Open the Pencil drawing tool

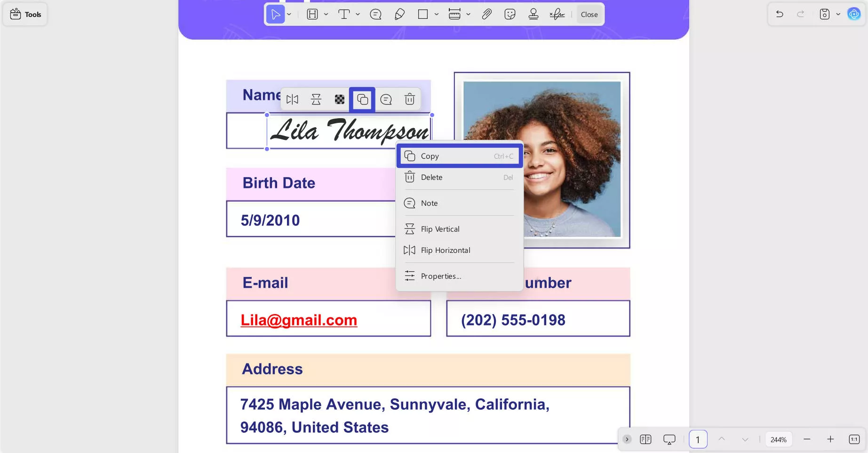point(399,14)
